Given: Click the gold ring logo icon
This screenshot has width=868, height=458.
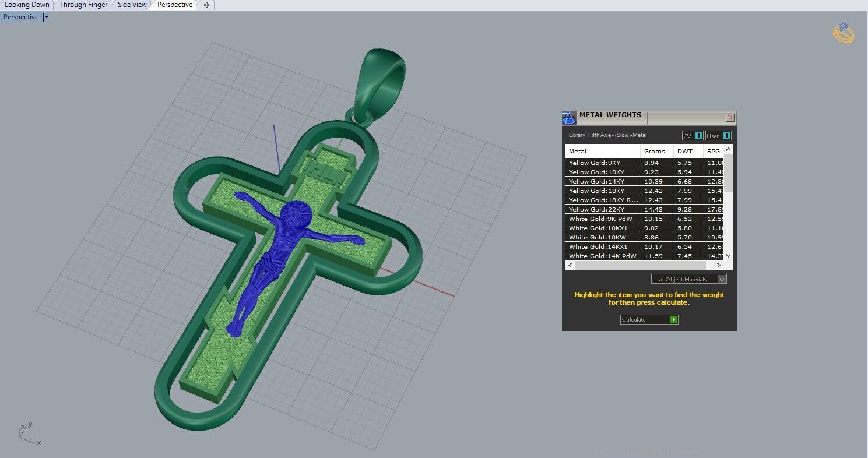Looking at the screenshot, I should 843,33.
